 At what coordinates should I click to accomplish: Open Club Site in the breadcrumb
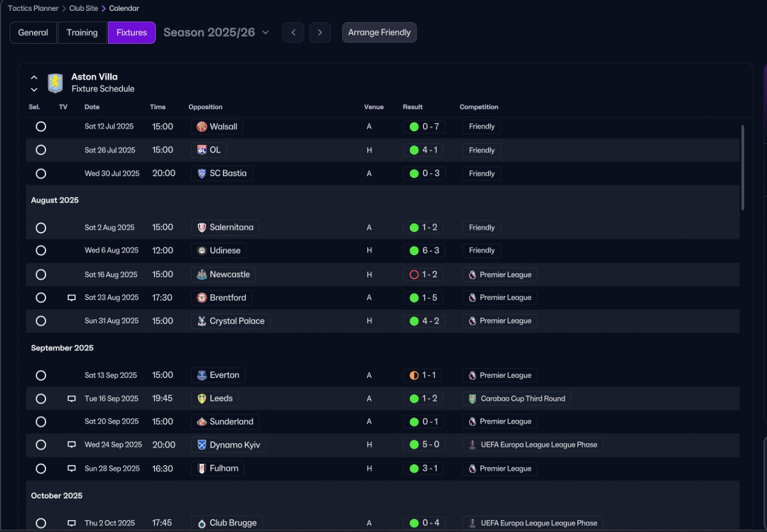[83, 8]
